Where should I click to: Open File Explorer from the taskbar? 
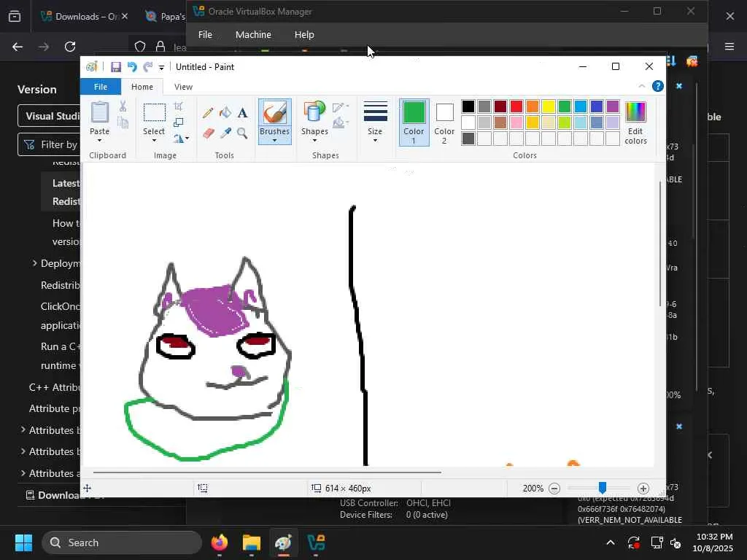(251, 542)
